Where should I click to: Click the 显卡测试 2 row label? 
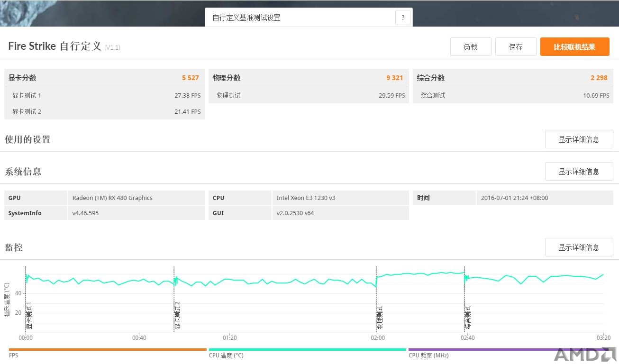coord(27,111)
